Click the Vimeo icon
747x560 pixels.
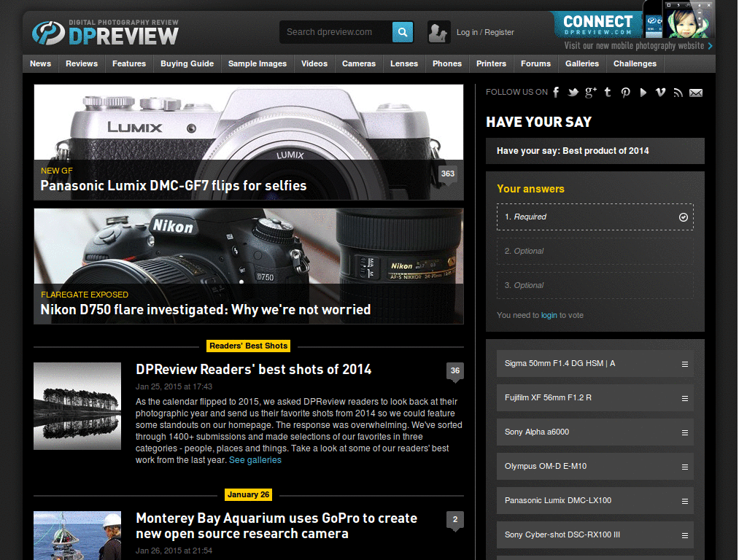[660, 92]
